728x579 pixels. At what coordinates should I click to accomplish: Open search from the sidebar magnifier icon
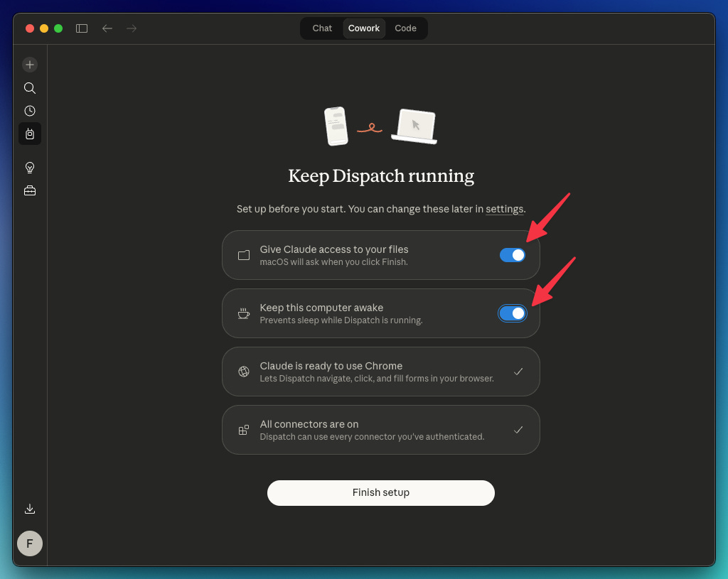30,87
